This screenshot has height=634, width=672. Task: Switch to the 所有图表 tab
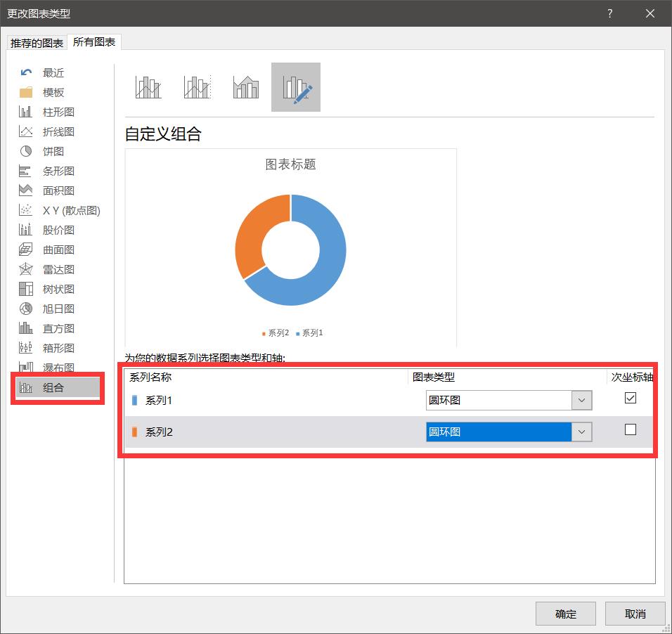(93, 42)
